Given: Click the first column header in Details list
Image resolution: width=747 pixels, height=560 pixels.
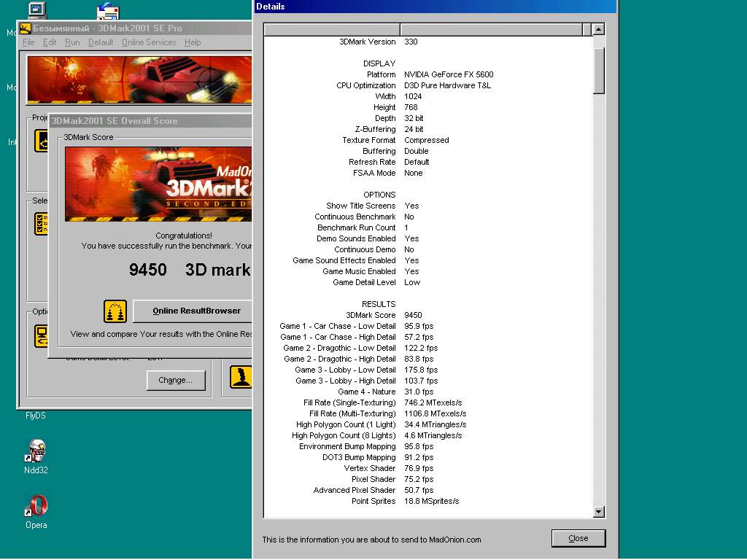Looking at the screenshot, I should 332,29.
